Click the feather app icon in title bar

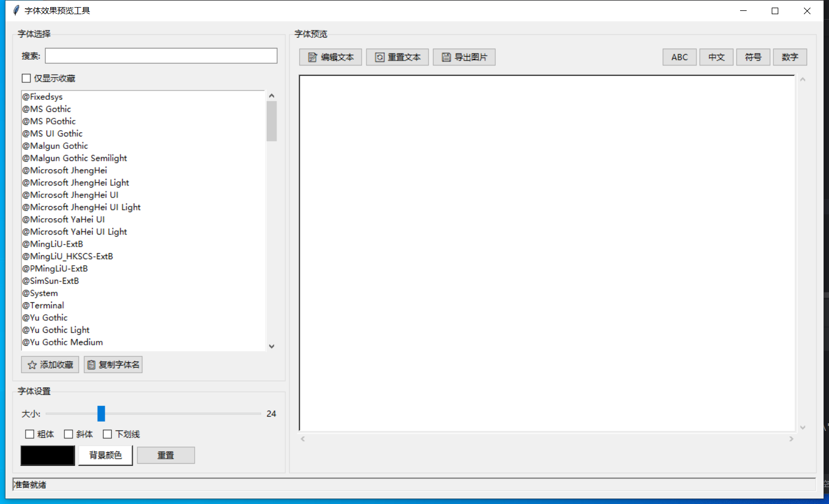coord(16,10)
